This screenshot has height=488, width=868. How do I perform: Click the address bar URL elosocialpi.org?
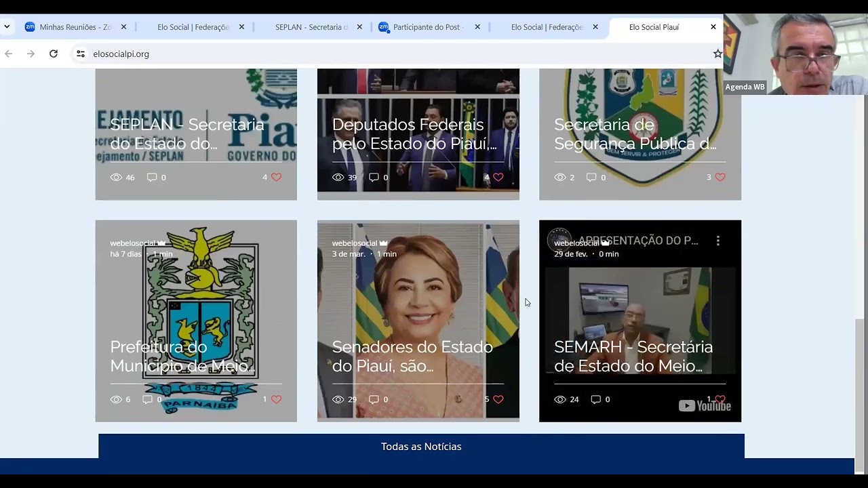click(x=121, y=54)
